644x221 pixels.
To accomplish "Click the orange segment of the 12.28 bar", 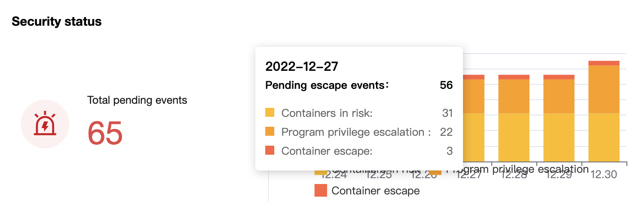I will pos(514,96).
